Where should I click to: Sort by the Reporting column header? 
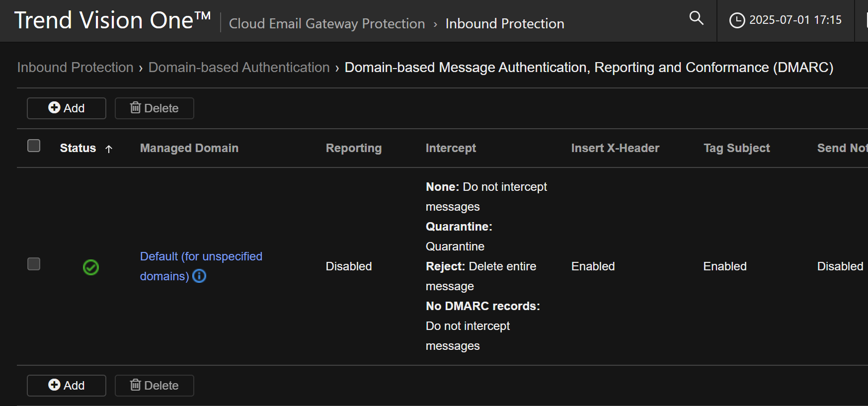353,148
